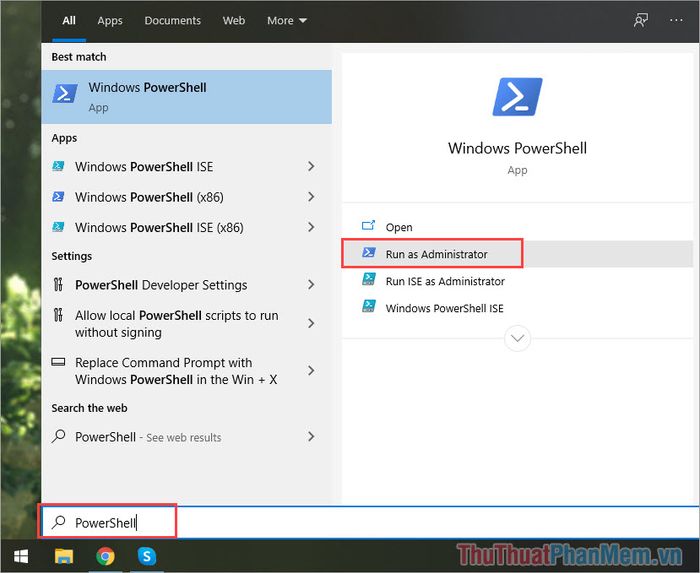Expand Windows PowerShell ISE result arrow
700x573 pixels.
[x=311, y=167]
